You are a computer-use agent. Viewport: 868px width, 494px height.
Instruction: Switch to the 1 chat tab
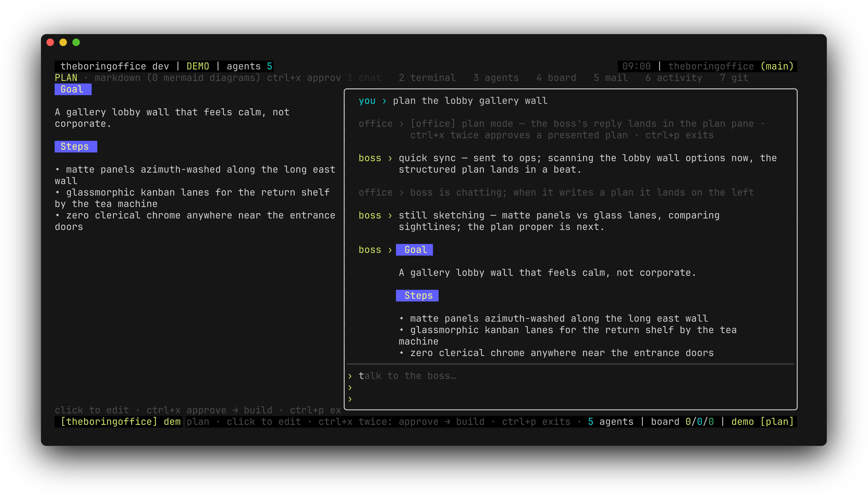click(x=364, y=78)
